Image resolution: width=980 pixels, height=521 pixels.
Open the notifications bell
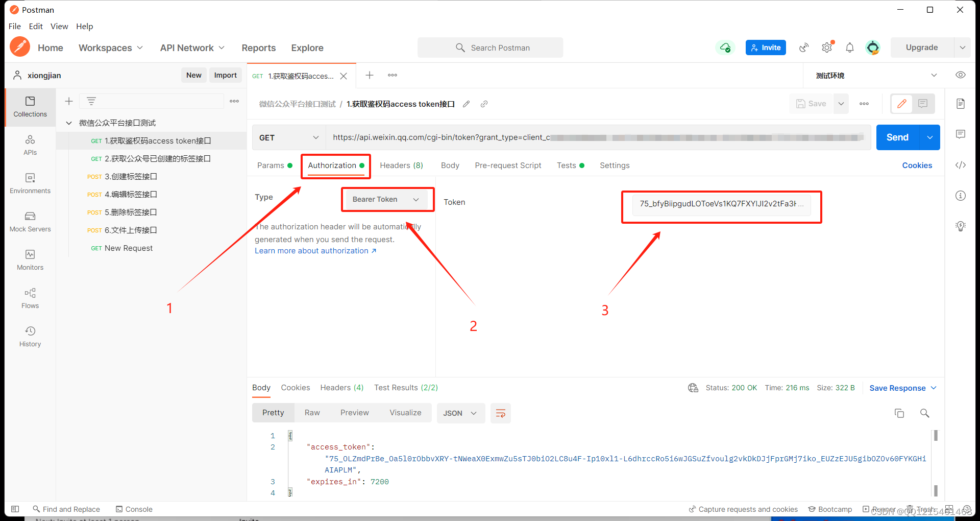coord(850,48)
